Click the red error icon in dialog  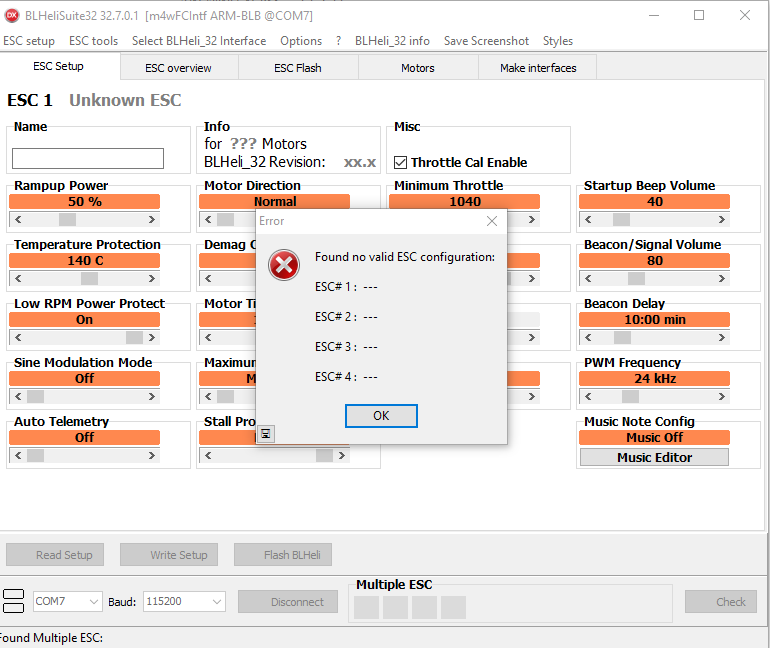point(284,265)
